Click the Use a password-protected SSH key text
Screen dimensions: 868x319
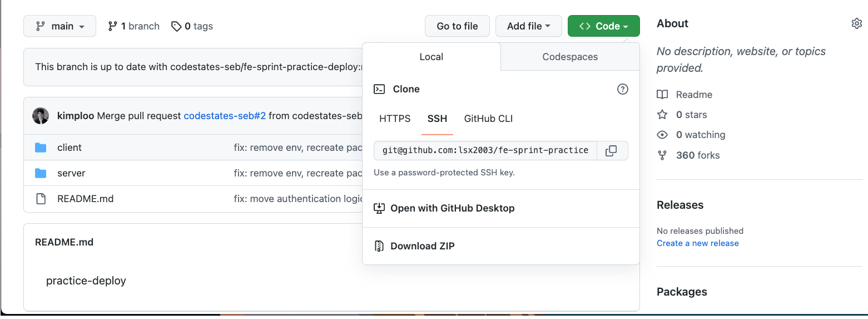[444, 173]
